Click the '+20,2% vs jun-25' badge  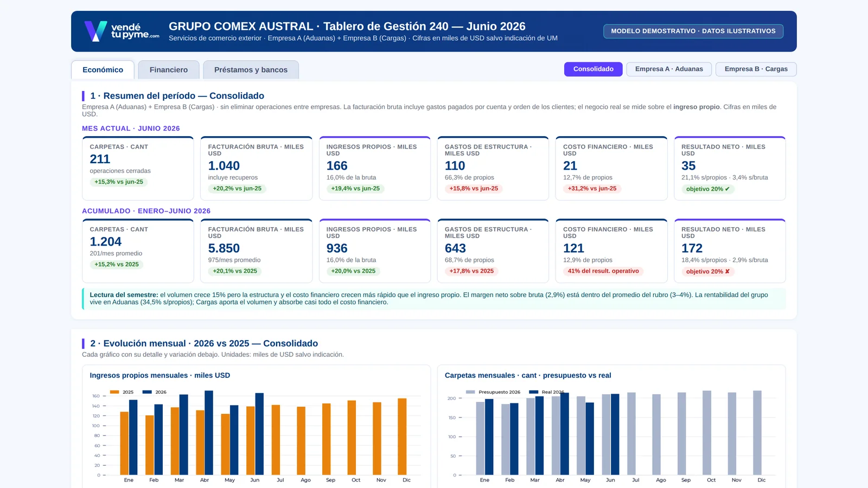[237, 189]
